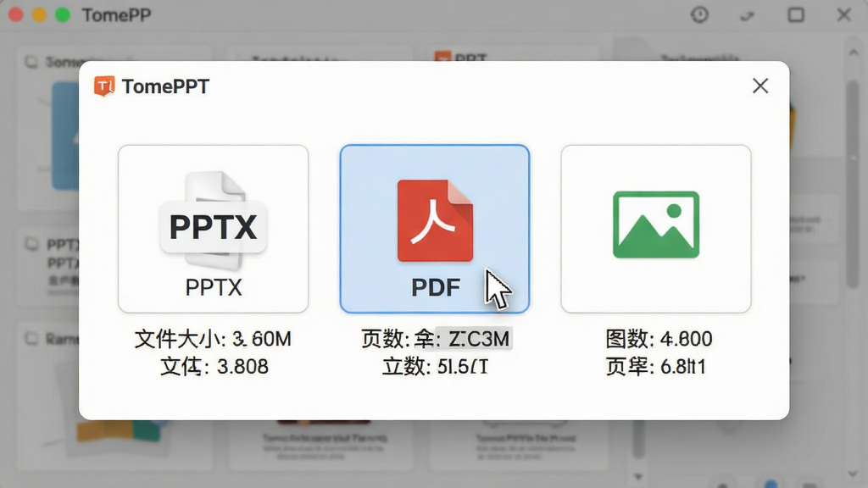Click the curved arrow icon in title bar
This screenshot has width=868, height=488.
(x=748, y=15)
